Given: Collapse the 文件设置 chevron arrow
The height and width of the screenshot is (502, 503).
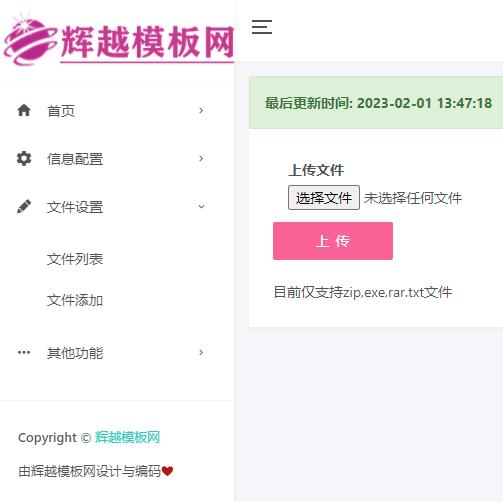Looking at the screenshot, I should click(x=201, y=207).
